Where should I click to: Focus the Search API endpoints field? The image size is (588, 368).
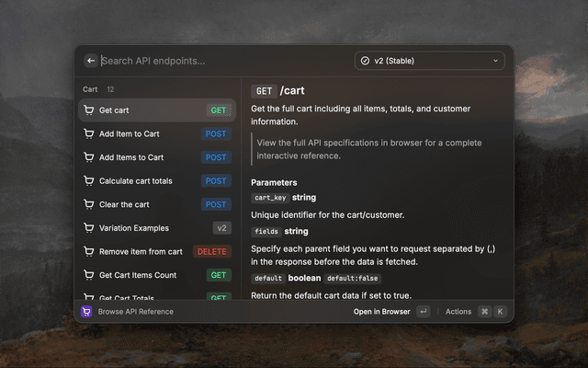click(x=225, y=61)
